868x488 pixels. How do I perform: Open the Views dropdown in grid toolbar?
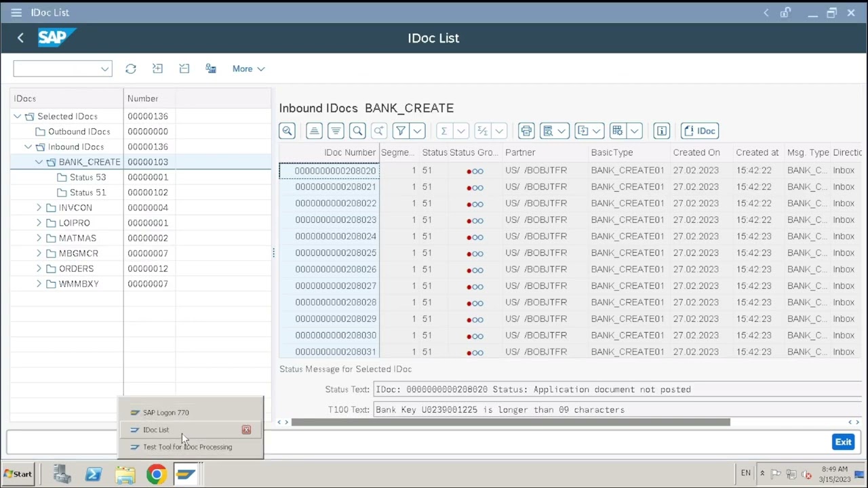pyautogui.click(x=554, y=131)
